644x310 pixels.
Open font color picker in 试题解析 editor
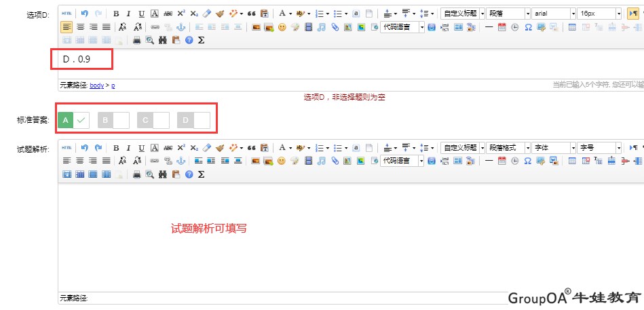pos(282,148)
